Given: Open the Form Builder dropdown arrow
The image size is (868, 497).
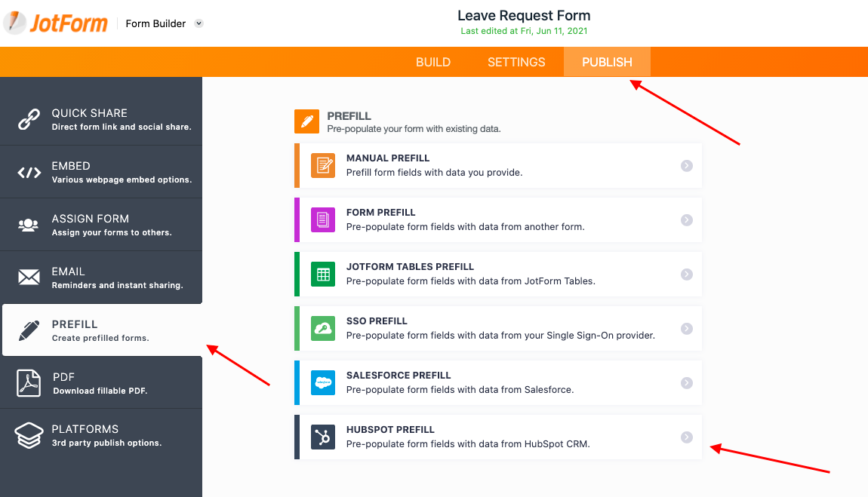Looking at the screenshot, I should [x=199, y=23].
